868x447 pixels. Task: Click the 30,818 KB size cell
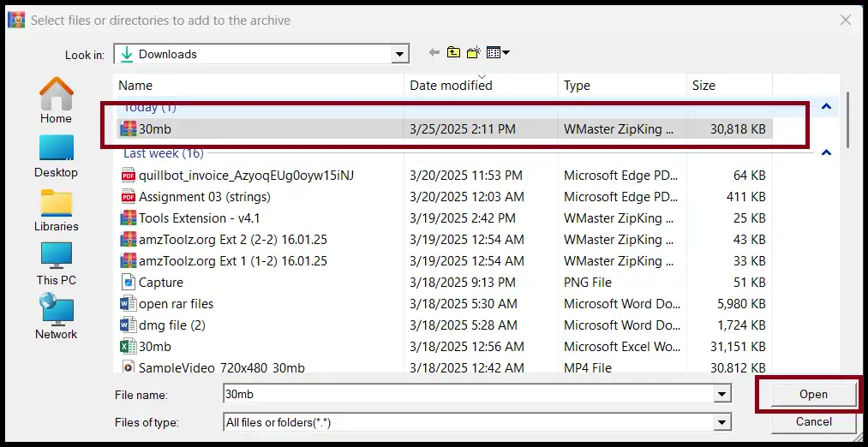738,129
